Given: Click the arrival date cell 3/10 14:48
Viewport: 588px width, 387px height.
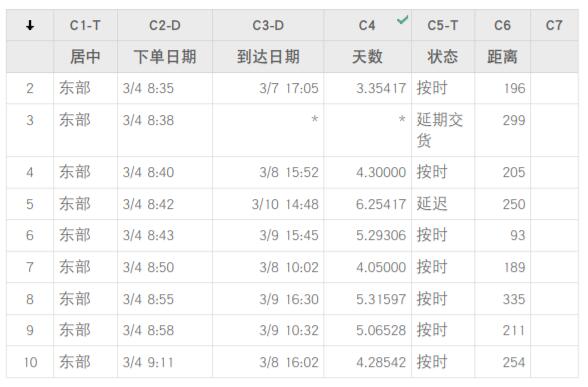Looking at the screenshot, I should (268, 204).
